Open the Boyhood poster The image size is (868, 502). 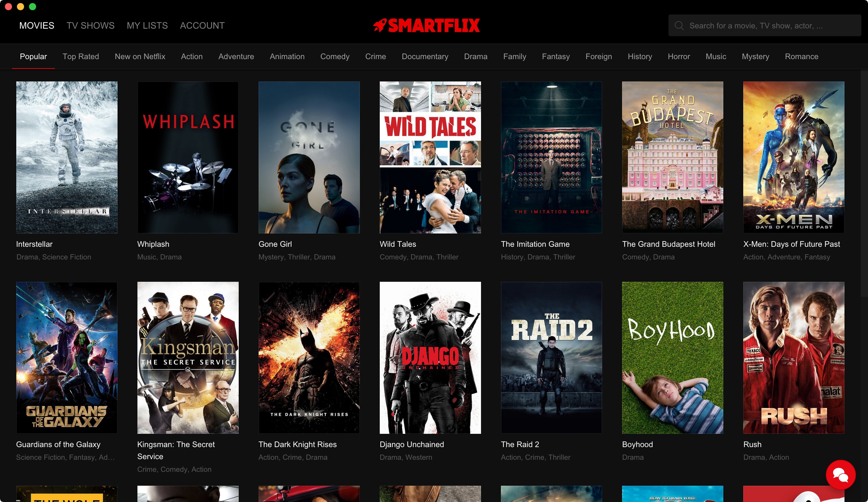(673, 357)
